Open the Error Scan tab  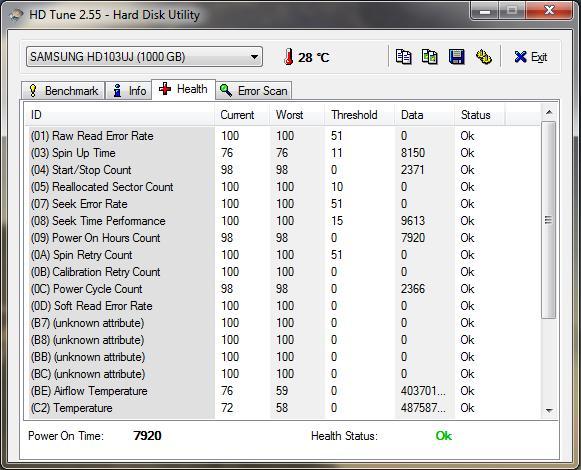tap(254, 90)
